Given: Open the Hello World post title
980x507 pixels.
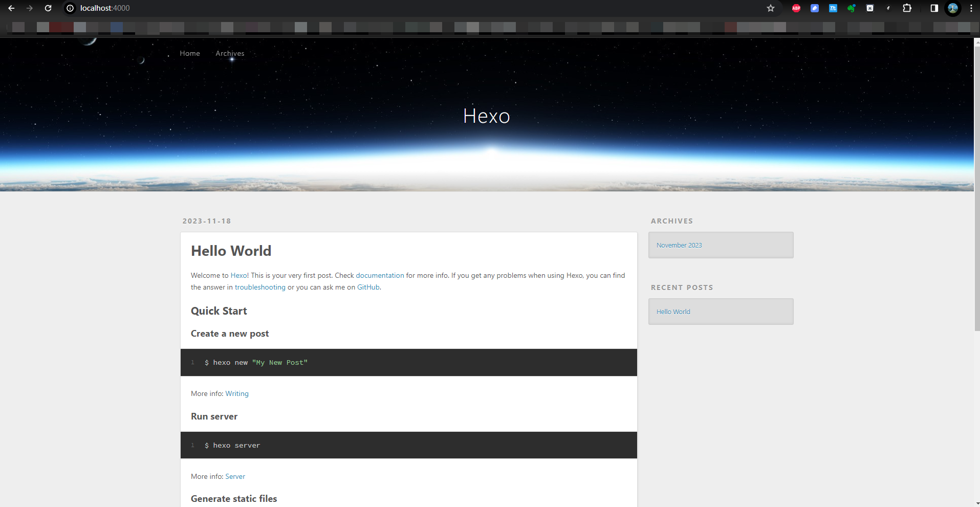Looking at the screenshot, I should click(x=231, y=251).
